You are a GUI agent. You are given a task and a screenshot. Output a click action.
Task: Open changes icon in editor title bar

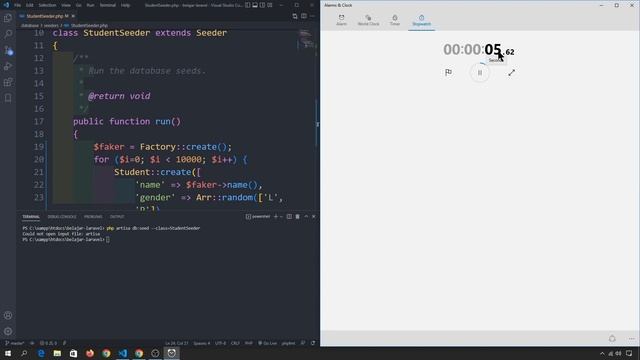295,16
